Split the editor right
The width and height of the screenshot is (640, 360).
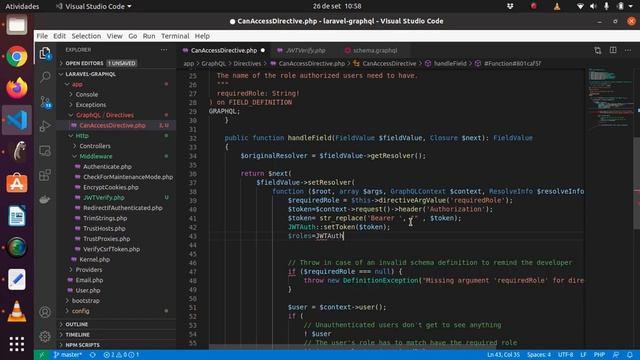613,50
